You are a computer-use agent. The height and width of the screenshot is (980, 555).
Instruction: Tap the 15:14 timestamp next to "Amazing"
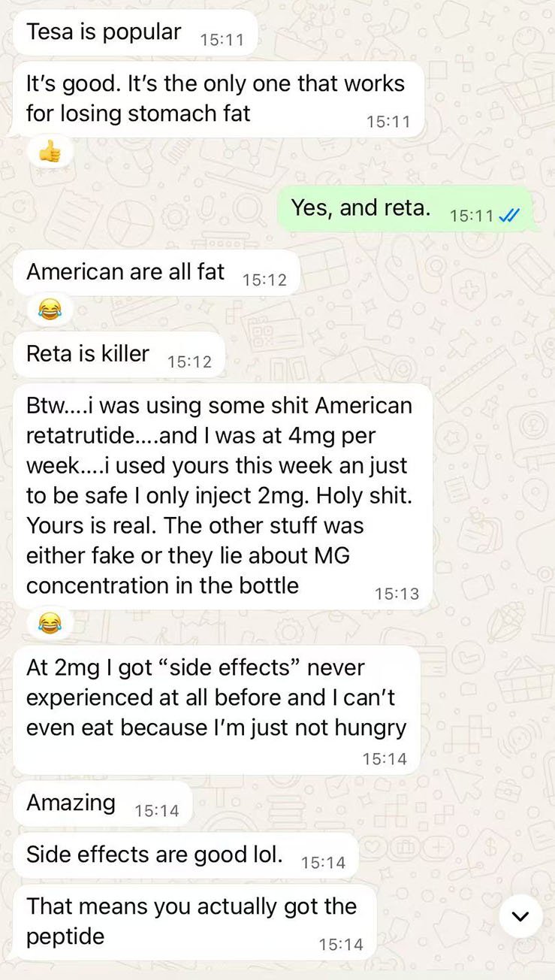[157, 811]
